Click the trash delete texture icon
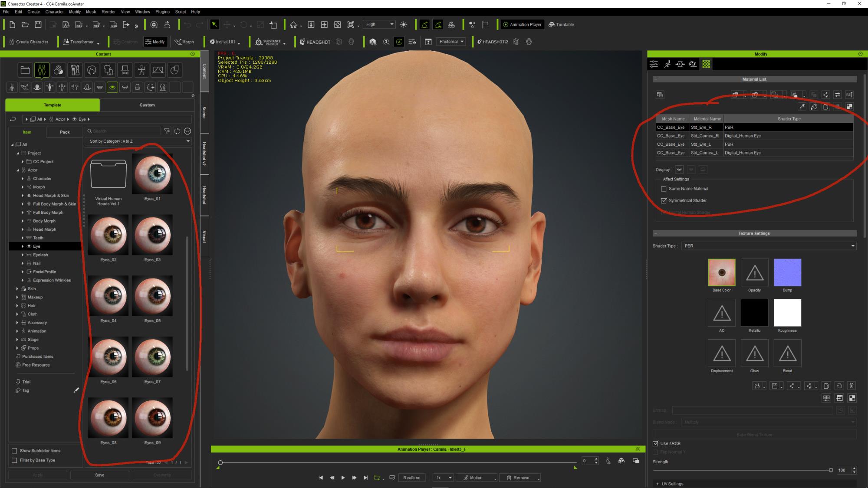Screen dimensions: 868x488 [x=852, y=386]
